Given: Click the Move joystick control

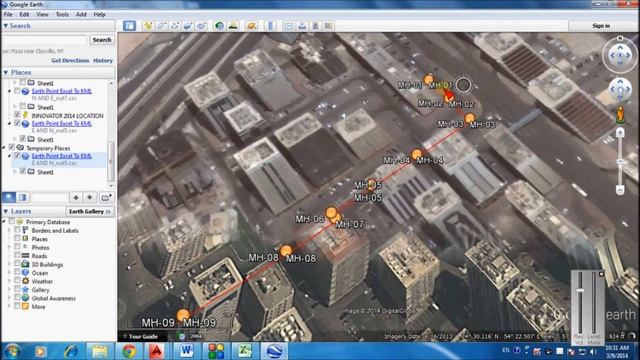Looking at the screenshot, I should 620,89.
